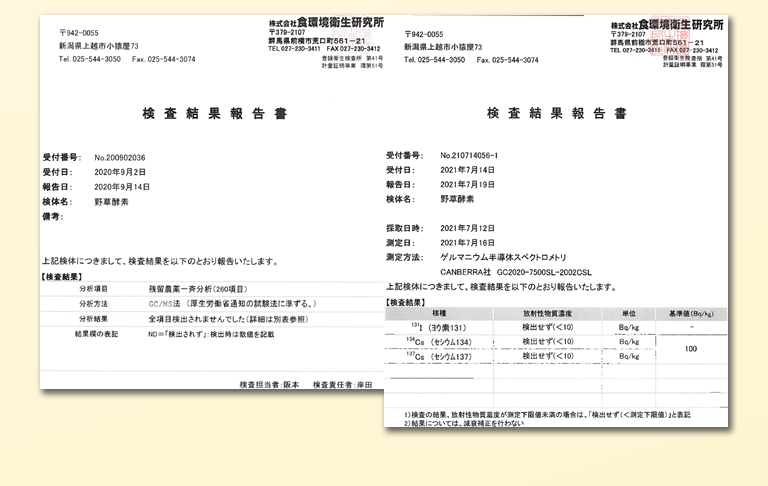Click footnote 1) about 測定下限値未満
768x486 pixels.
tap(547, 414)
